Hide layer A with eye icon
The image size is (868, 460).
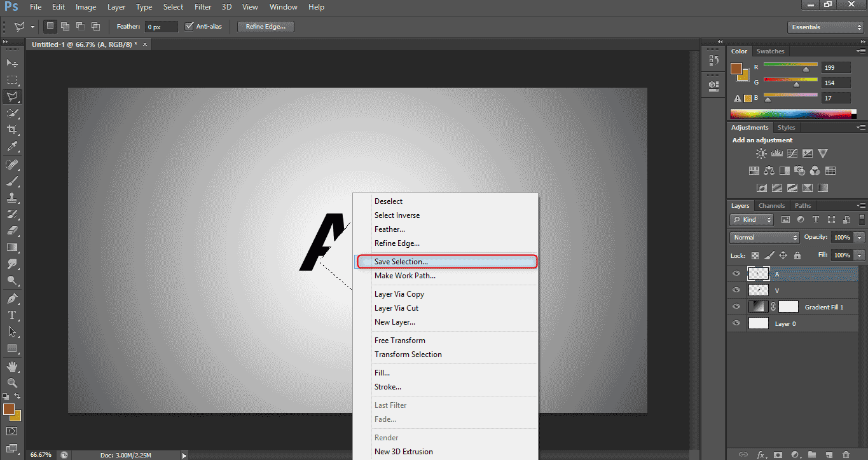736,274
